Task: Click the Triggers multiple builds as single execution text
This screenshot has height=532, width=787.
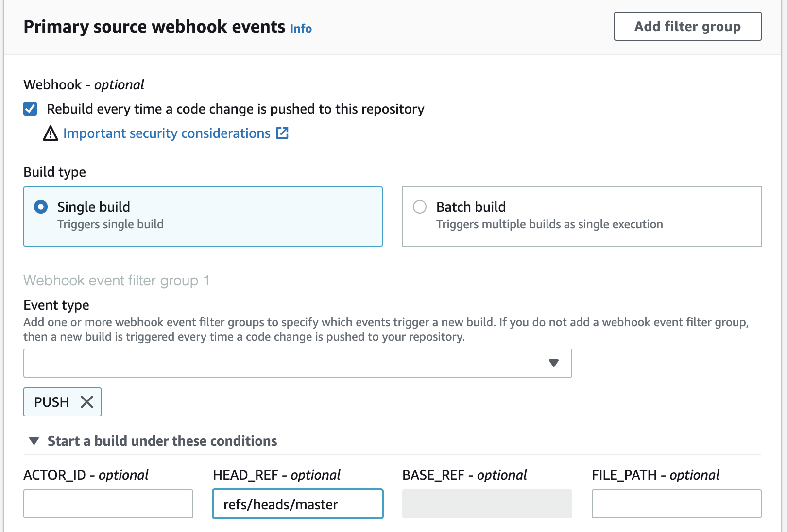Action: [x=549, y=224]
